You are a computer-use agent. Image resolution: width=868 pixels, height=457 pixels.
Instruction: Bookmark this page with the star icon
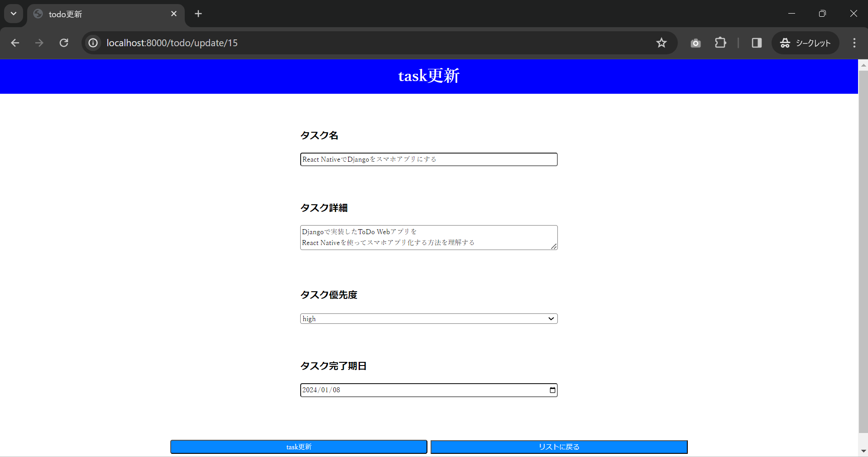pos(662,43)
